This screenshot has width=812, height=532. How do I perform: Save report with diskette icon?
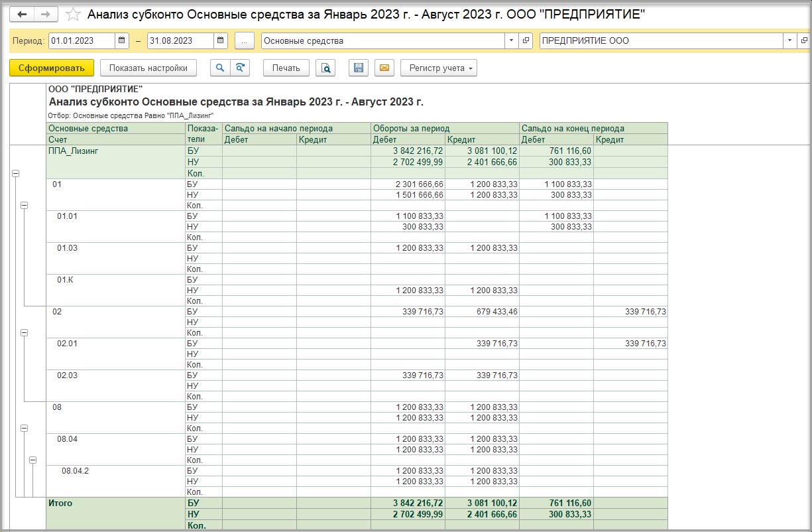pyautogui.click(x=359, y=68)
